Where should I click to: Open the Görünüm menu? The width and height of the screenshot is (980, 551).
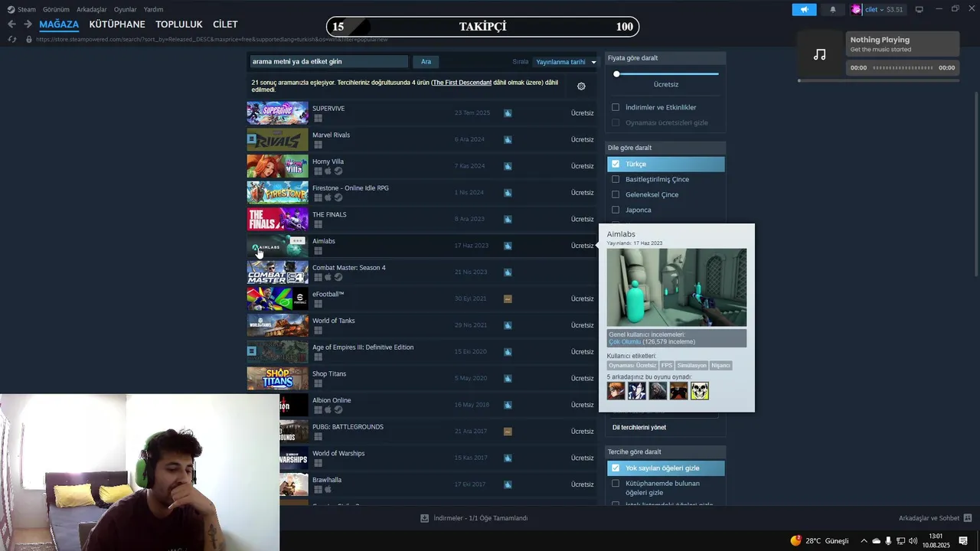(x=56, y=9)
